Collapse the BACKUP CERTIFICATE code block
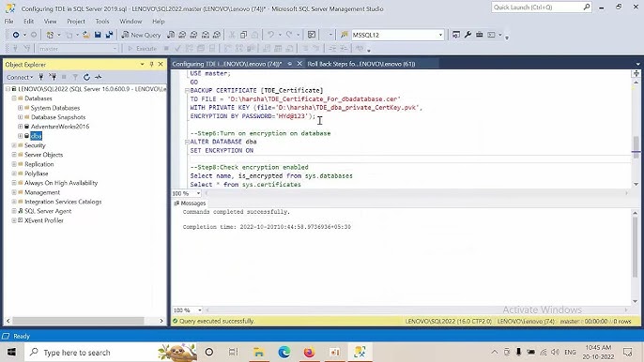644x362 pixels. tap(187, 90)
